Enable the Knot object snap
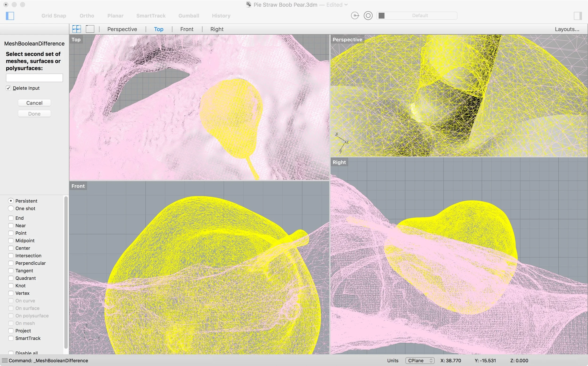This screenshot has width=588, height=366. [11, 286]
